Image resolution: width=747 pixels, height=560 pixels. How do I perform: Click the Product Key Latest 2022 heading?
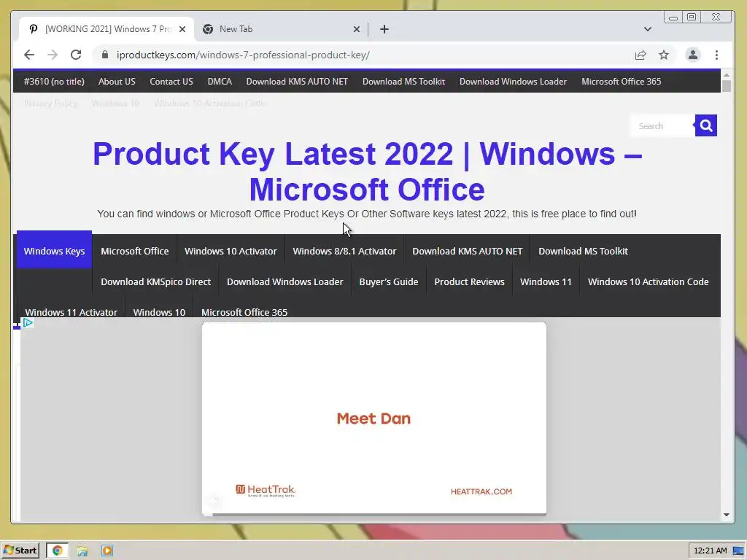368,171
